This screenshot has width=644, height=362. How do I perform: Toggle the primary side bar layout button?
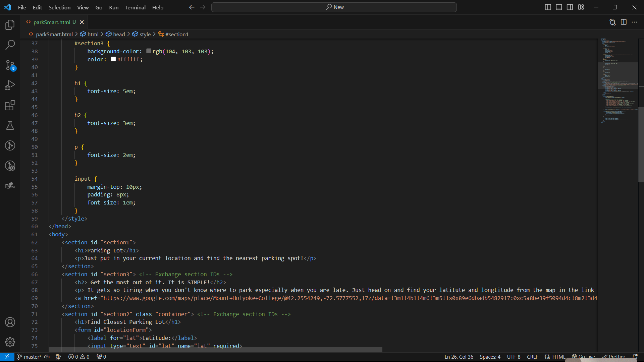pos(548,7)
